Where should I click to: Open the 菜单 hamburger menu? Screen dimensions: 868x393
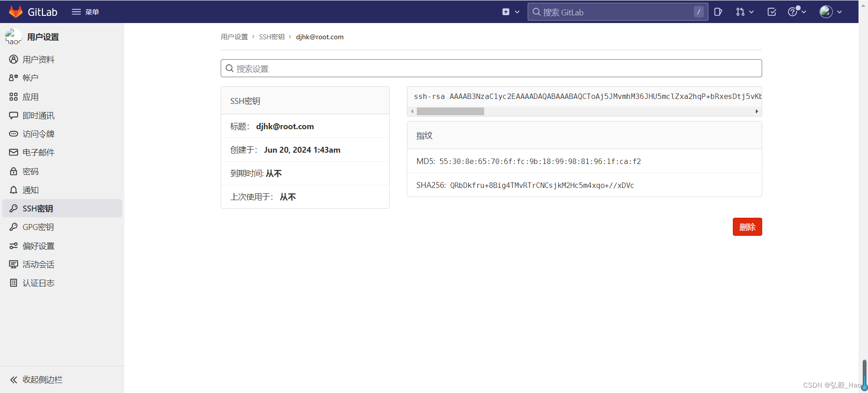pyautogui.click(x=85, y=12)
